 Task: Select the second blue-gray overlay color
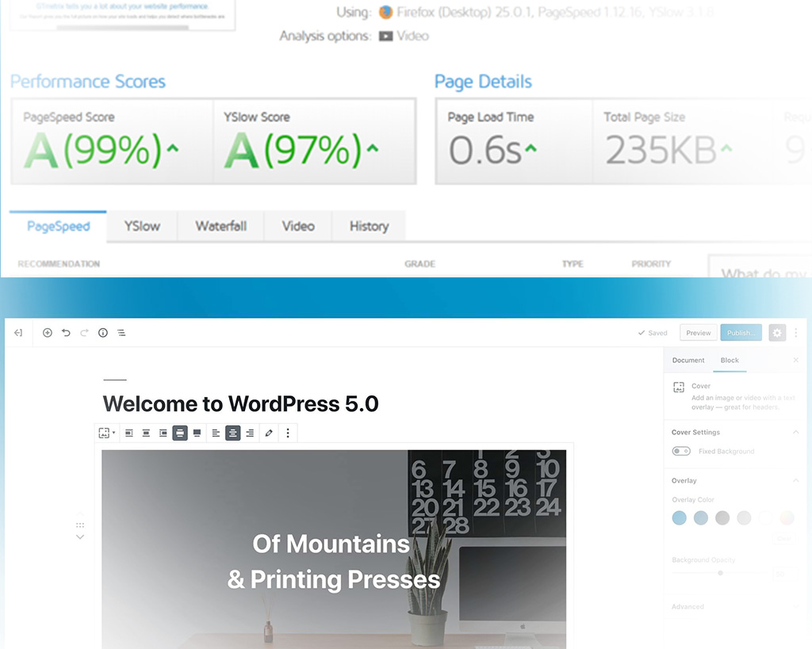coord(701,517)
